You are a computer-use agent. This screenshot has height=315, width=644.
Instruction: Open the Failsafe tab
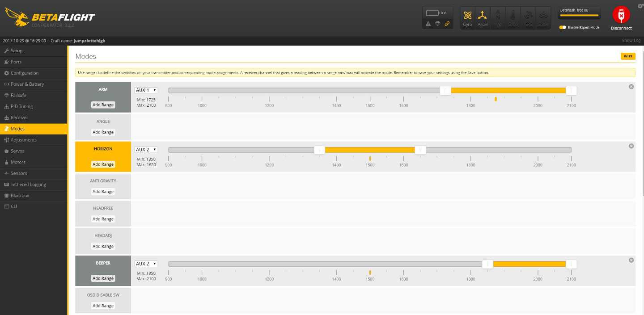pos(34,96)
